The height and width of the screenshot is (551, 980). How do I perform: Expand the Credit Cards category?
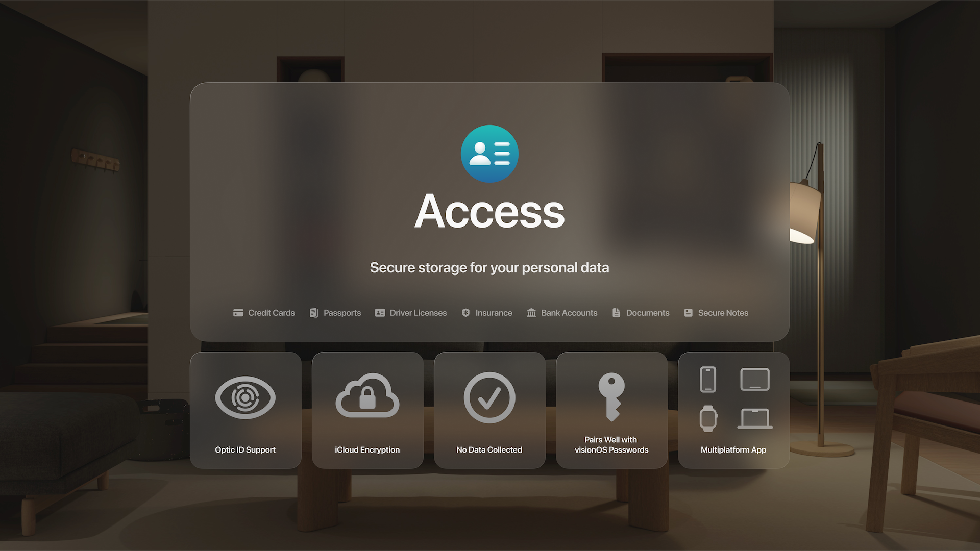pos(263,313)
